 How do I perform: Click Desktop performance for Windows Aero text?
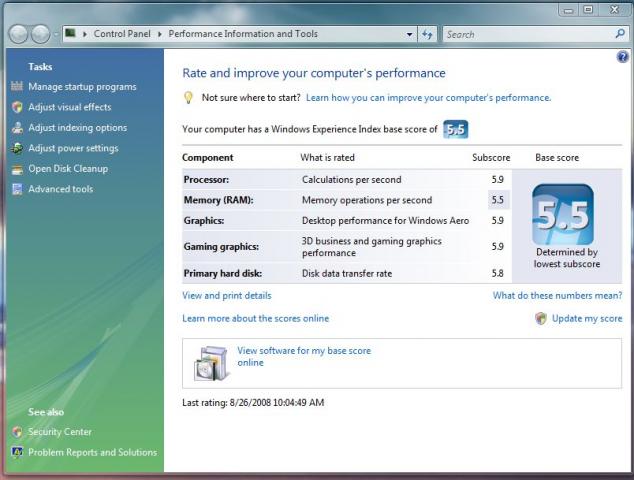click(385, 220)
